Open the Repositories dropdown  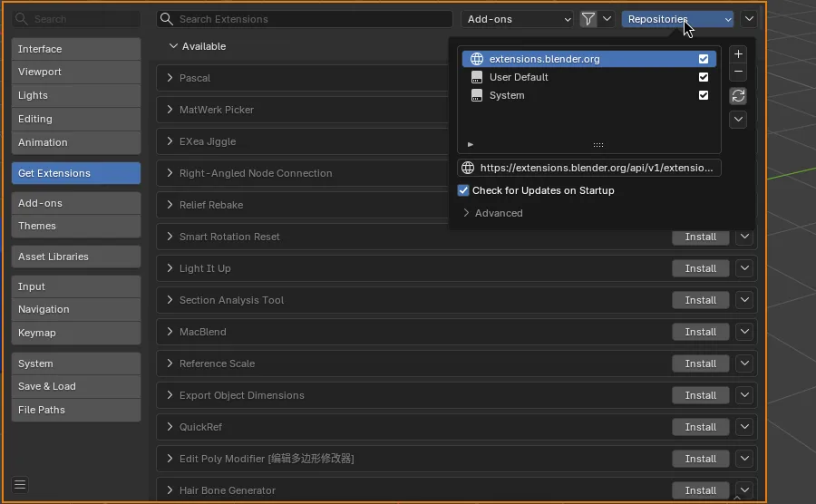(677, 19)
